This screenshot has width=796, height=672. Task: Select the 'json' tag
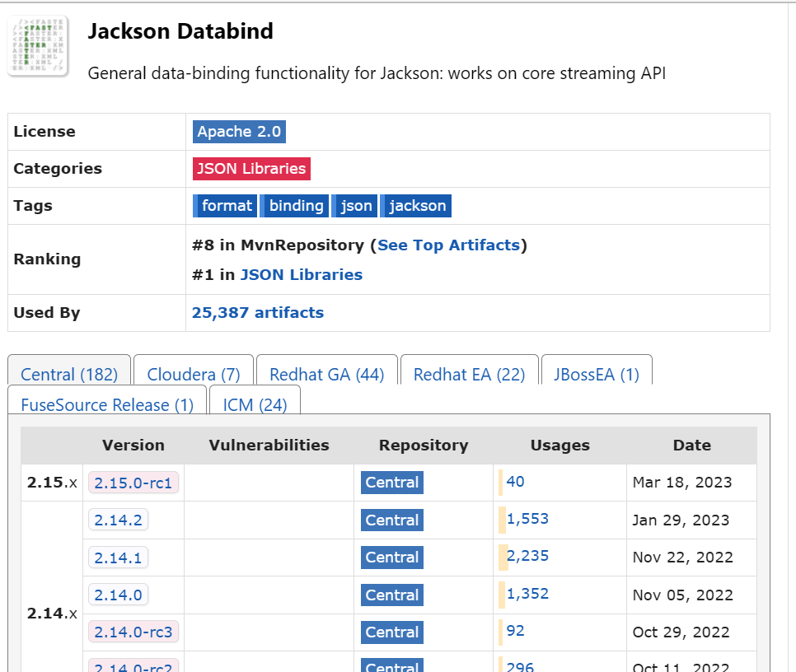(354, 206)
